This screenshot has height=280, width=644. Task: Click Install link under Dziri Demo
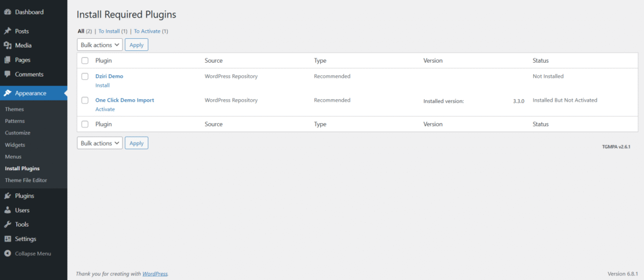click(x=103, y=85)
